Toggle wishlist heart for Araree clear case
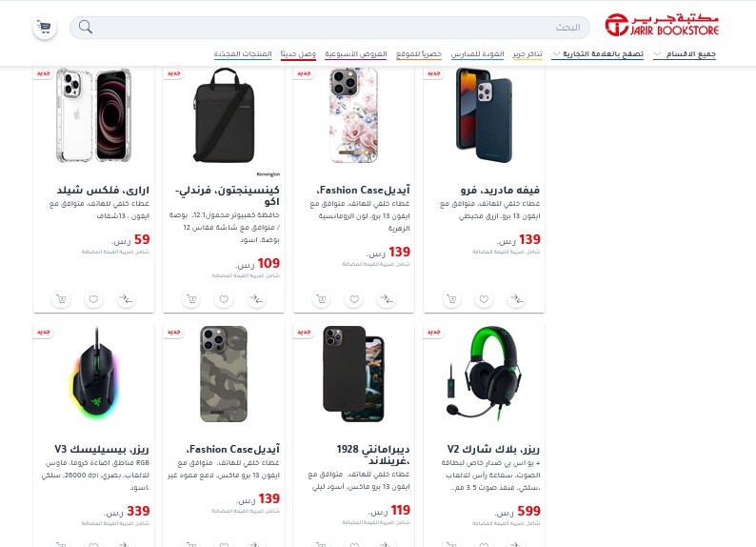The height and width of the screenshot is (547, 756). [x=93, y=299]
